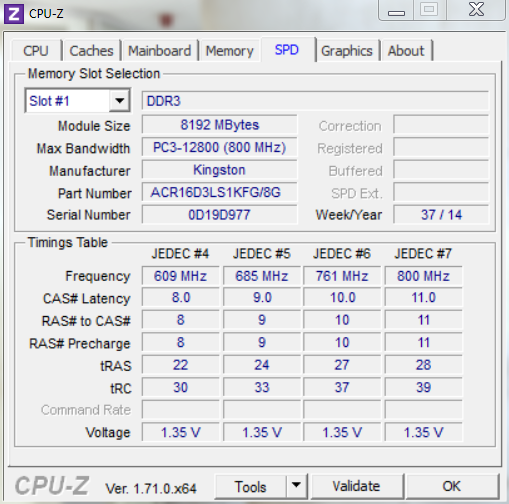Click the 609 MHz frequency cell
Image resolution: width=509 pixels, height=504 pixels.
[180, 276]
